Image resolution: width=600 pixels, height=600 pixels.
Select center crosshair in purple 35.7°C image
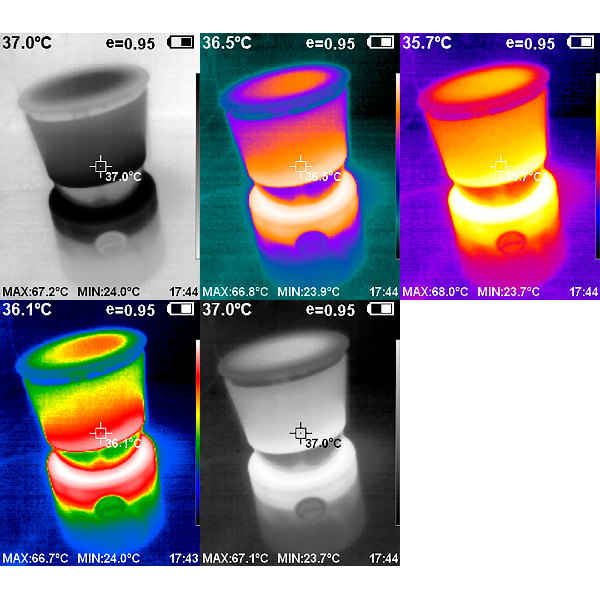[500, 165]
